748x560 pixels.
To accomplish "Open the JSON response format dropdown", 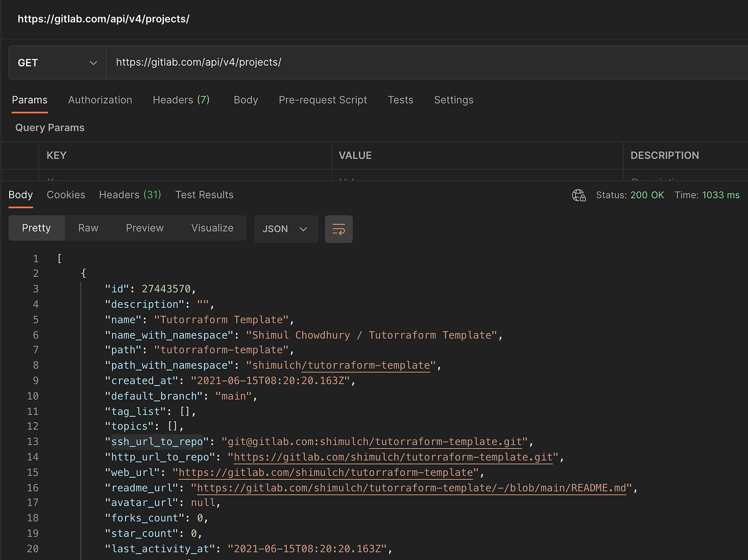I will click(x=286, y=229).
